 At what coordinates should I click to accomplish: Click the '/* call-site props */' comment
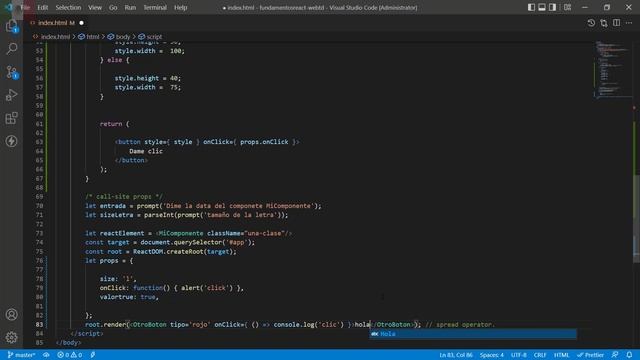pyautogui.click(x=124, y=196)
